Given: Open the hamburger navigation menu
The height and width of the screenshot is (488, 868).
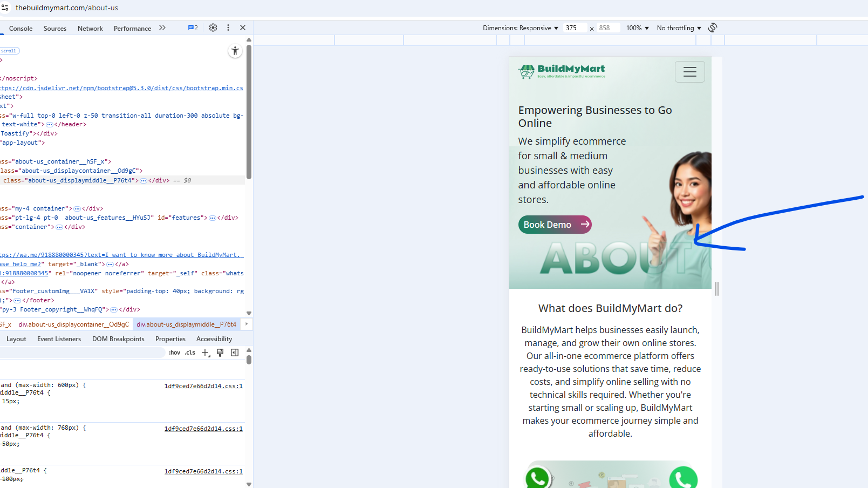Looking at the screenshot, I should pos(690,72).
